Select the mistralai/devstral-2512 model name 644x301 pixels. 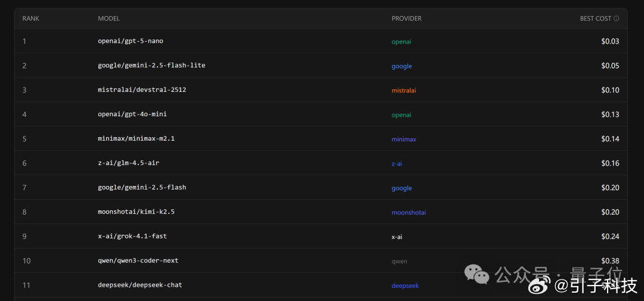142,89
